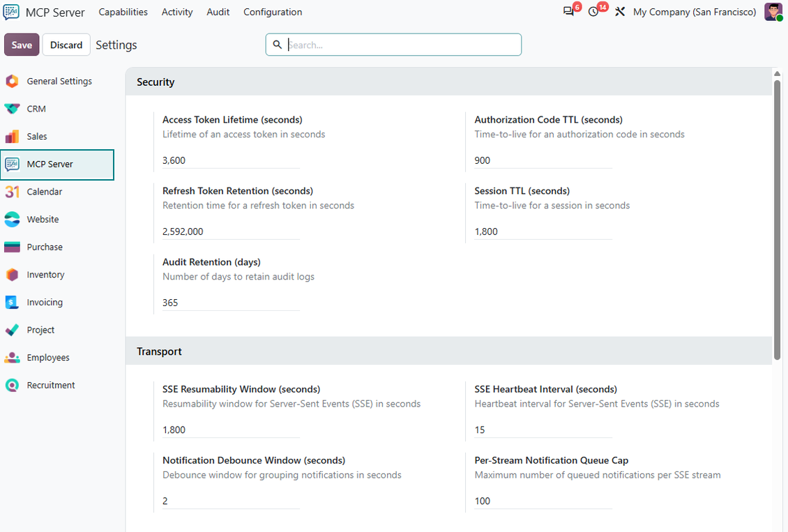Click the settings vertical scrollbar thumb
This screenshot has height=532, width=788.
click(x=777, y=220)
